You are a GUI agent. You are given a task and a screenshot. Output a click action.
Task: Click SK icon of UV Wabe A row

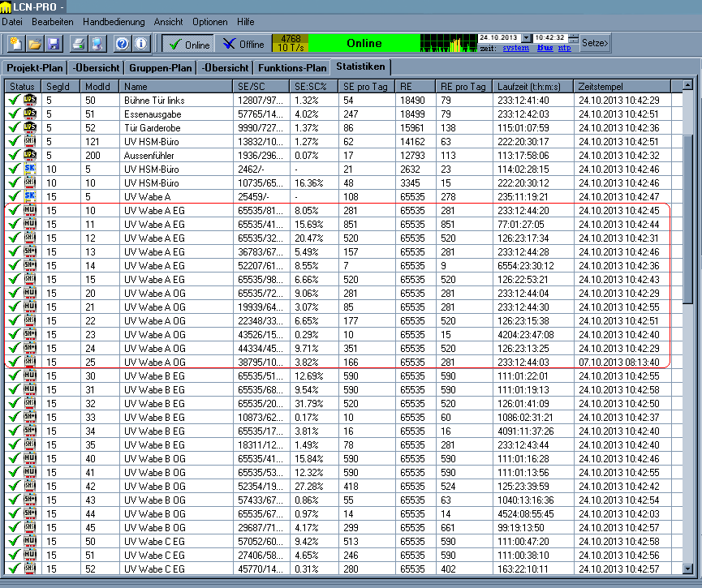pos(30,196)
